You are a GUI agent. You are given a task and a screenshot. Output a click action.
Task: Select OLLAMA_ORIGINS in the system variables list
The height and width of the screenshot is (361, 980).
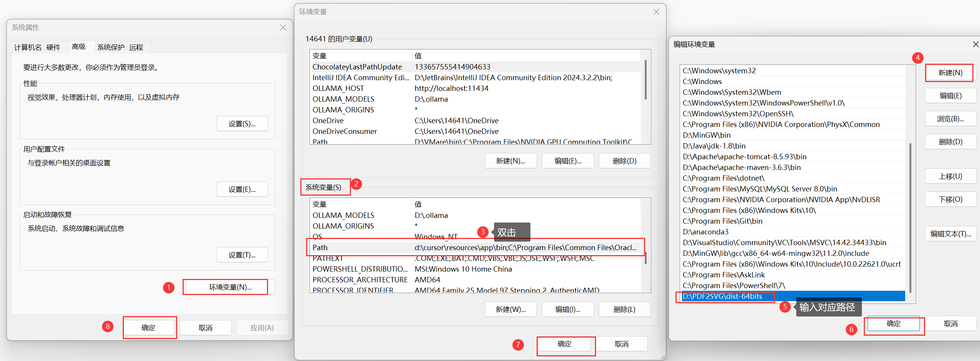pyautogui.click(x=476, y=226)
